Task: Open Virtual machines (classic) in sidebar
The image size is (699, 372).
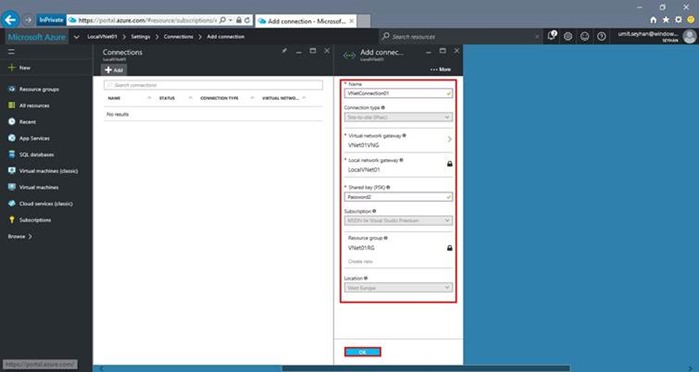Action: [x=43, y=171]
